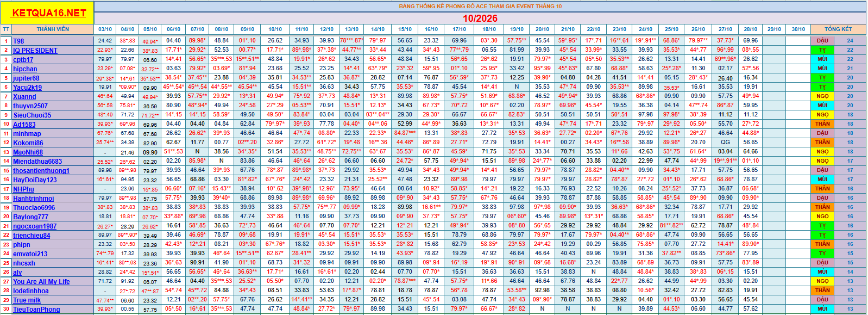Open the You Are All My Life link

(x=41, y=282)
